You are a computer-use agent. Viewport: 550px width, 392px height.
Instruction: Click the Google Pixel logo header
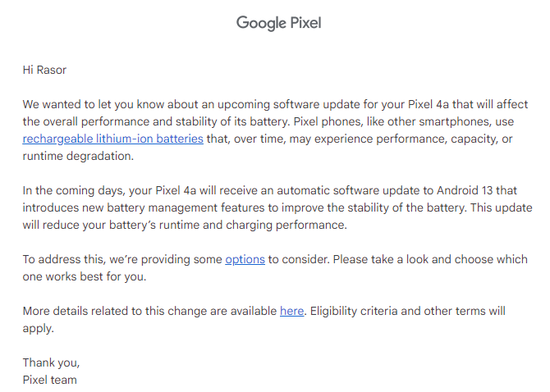[x=279, y=23]
